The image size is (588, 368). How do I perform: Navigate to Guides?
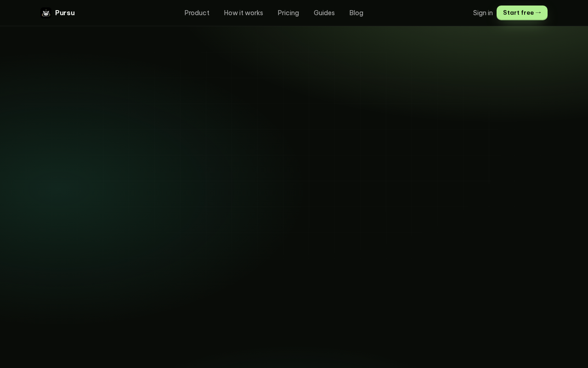tap(324, 13)
